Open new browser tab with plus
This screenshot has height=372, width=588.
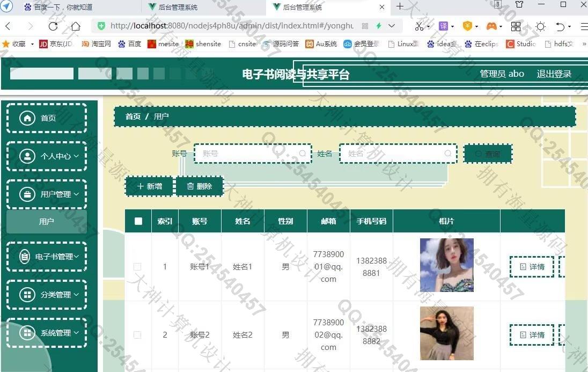click(400, 7)
